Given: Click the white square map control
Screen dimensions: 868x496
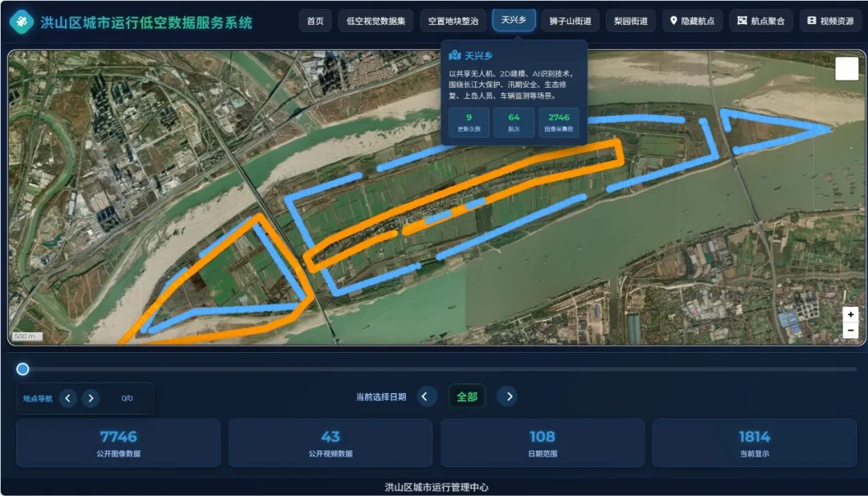Looking at the screenshot, I should 846,69.
